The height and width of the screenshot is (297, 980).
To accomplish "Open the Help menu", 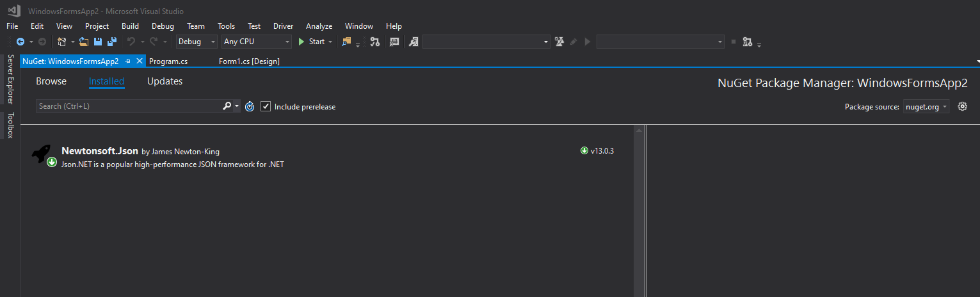I will coord(394,26).
